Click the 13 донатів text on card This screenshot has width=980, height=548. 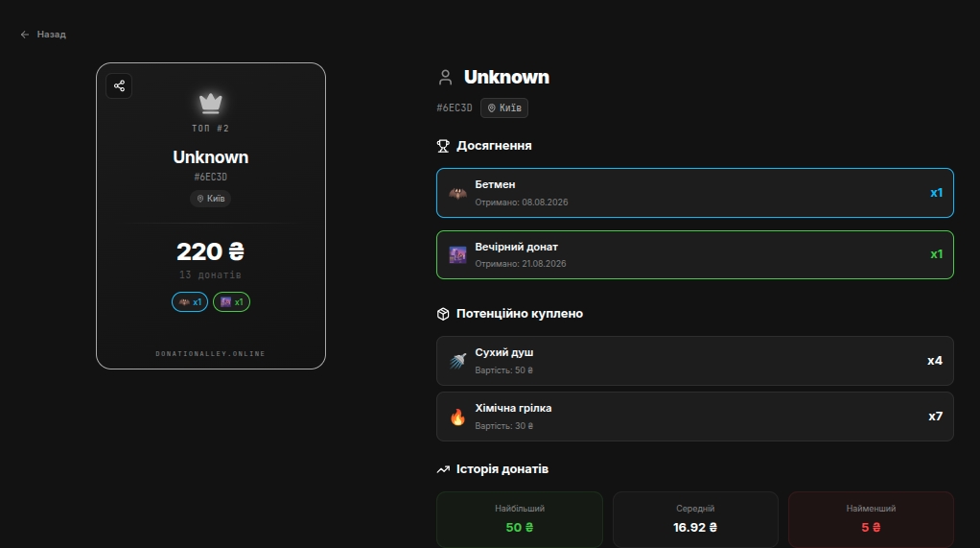point(211,274)
